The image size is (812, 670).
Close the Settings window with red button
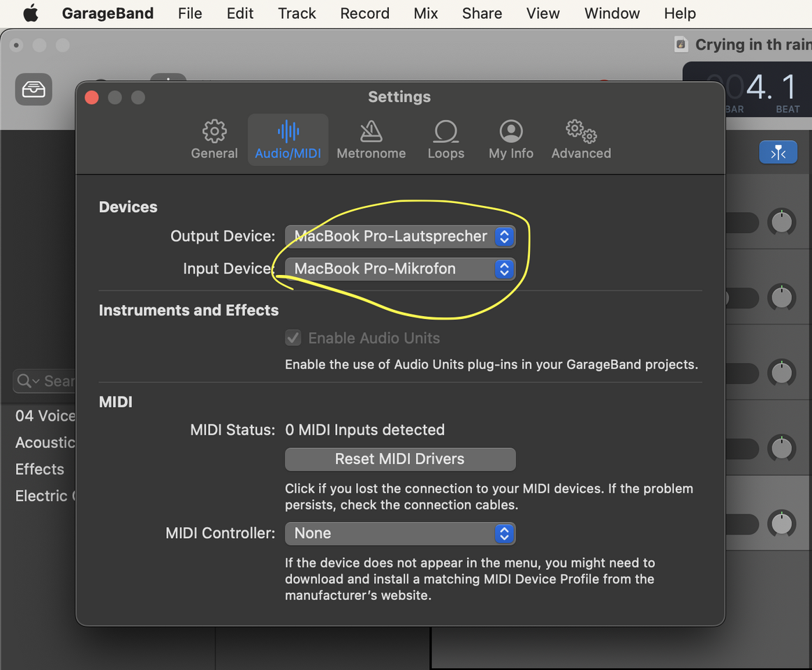coord(91,97)
